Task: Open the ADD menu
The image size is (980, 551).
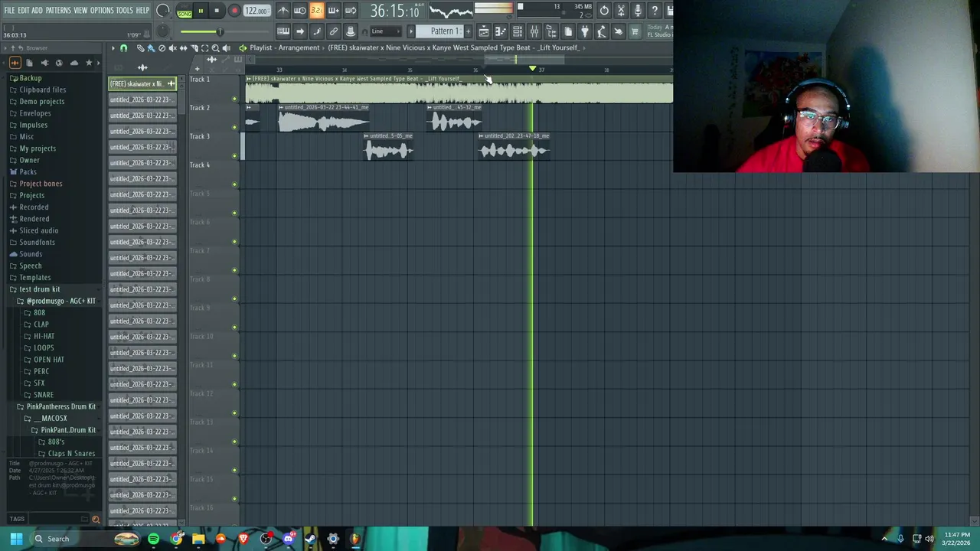Action: pos(37,11)
